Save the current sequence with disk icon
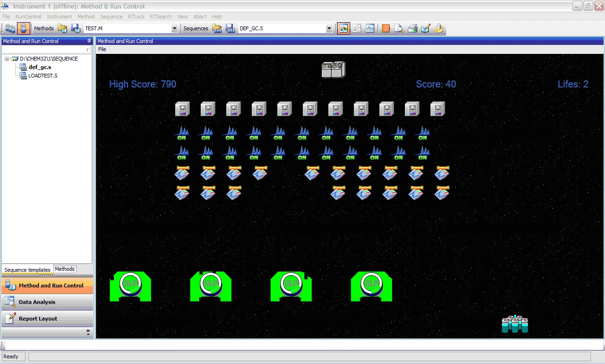 coord(230,28)
